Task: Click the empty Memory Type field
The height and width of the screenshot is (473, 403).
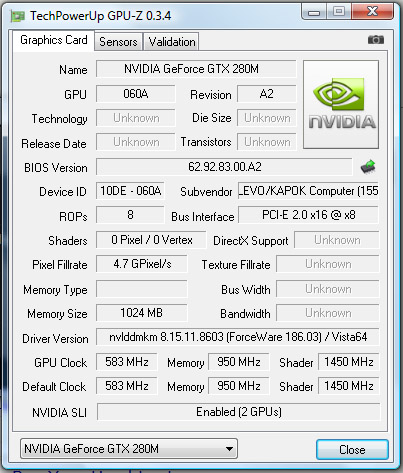Action: [142, 288]
